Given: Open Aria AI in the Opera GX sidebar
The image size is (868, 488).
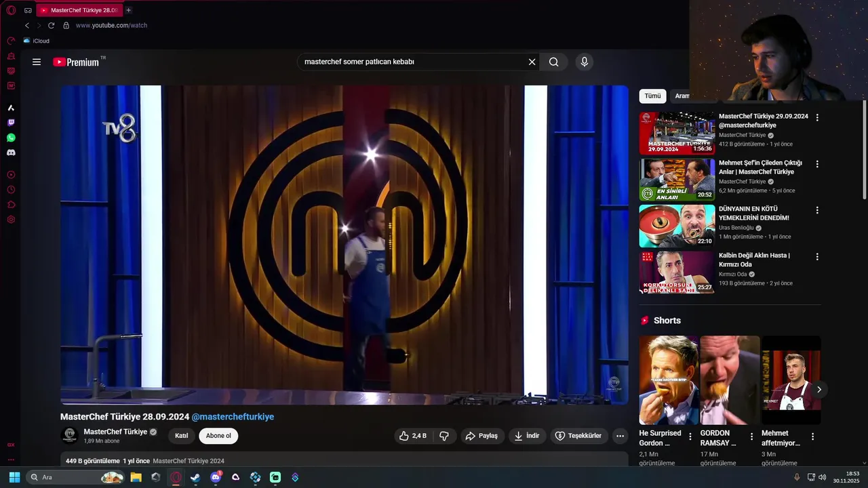Looking at the screenshot, I should click(x=11, y=108).
